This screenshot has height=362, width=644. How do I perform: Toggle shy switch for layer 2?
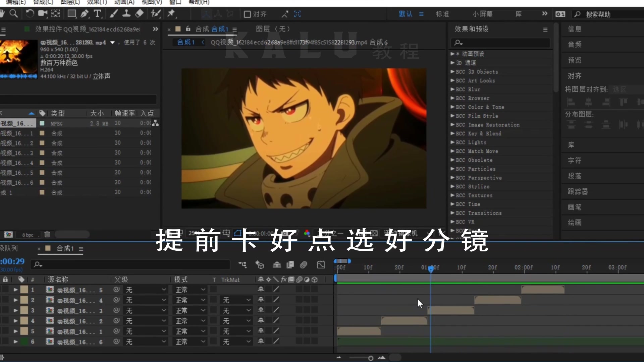261,300
